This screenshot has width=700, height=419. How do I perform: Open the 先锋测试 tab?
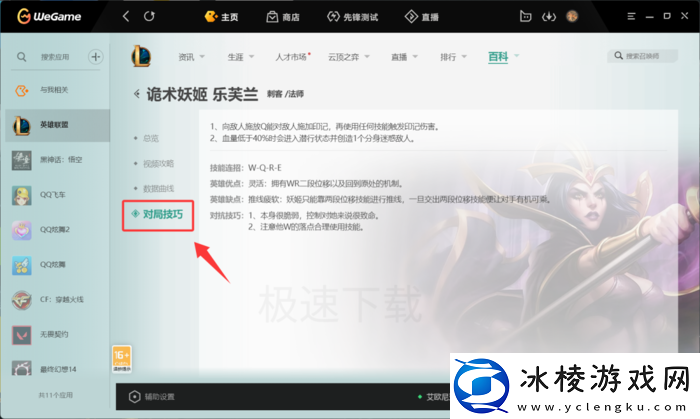[x=353, y=17]
